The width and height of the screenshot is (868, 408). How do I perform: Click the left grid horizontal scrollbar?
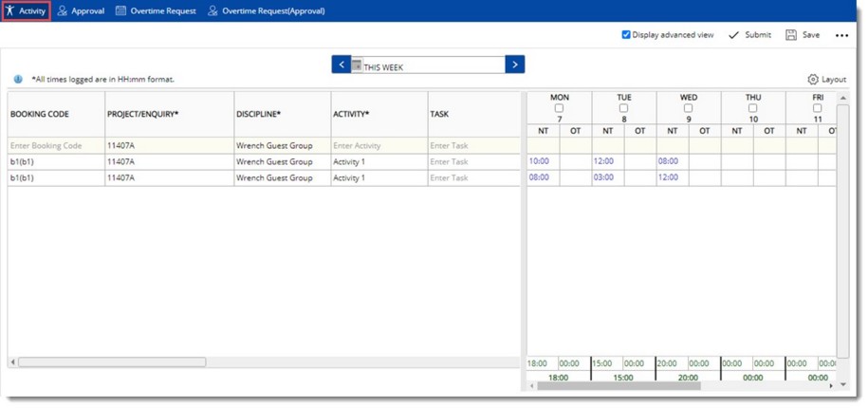click(x=112, y=362)
